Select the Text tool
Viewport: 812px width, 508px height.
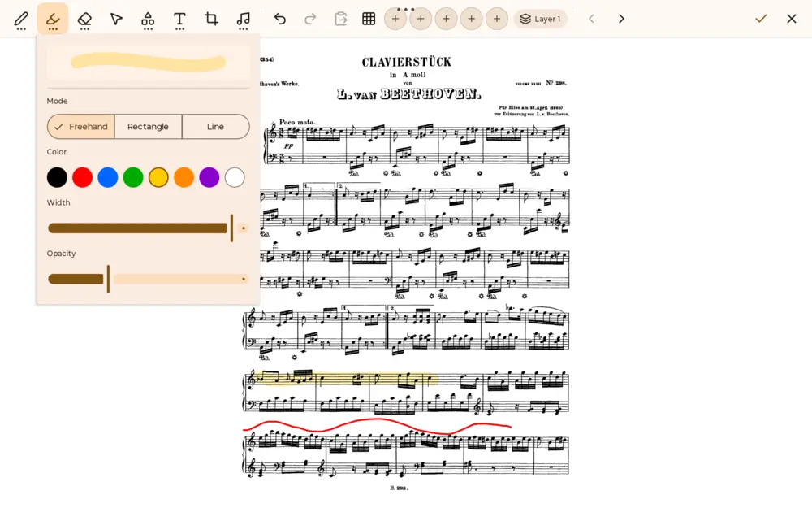[x=179, y=20]
